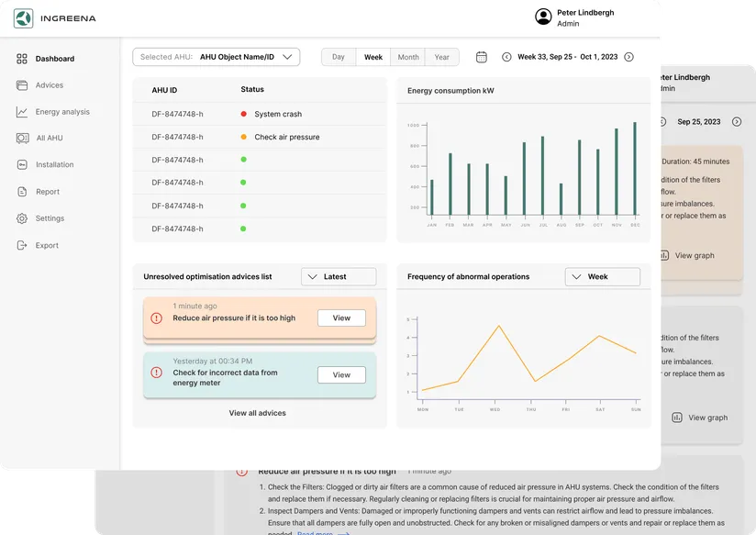This screenshot has width=756, height=535.
Task: Click the Installation sidebar icon
Action: 22,164
